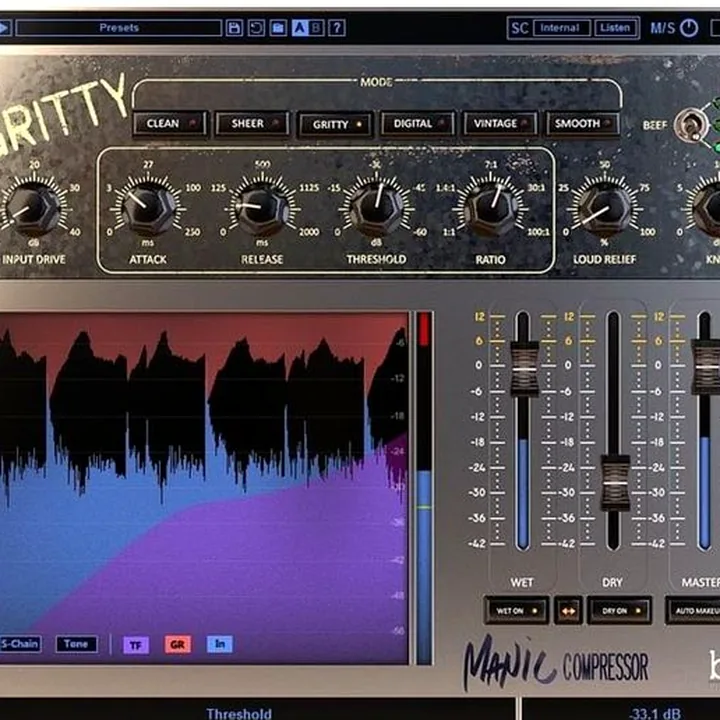This screenshot has height=720, width=720.
Task: Toggle the DRY ON button
Action: point(620,611)
